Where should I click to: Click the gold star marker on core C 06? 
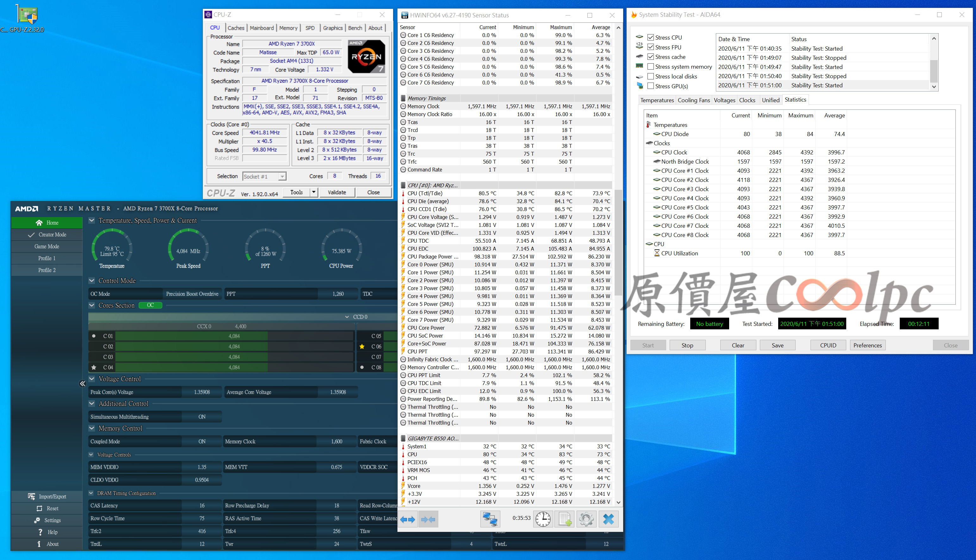(362, 346)
